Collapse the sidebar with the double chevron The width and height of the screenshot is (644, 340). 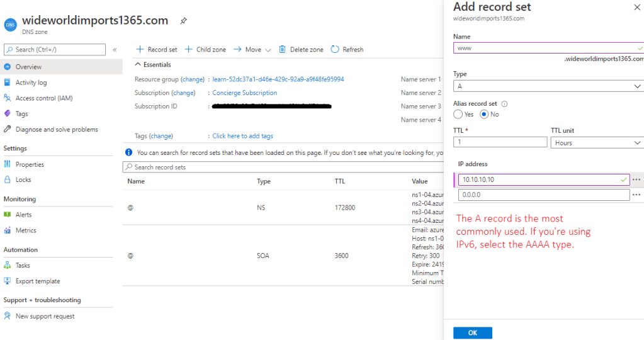point(115,50)
